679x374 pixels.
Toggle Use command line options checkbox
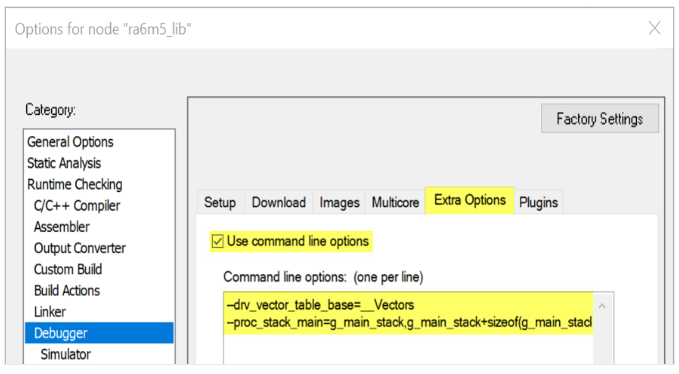[217, 241]
